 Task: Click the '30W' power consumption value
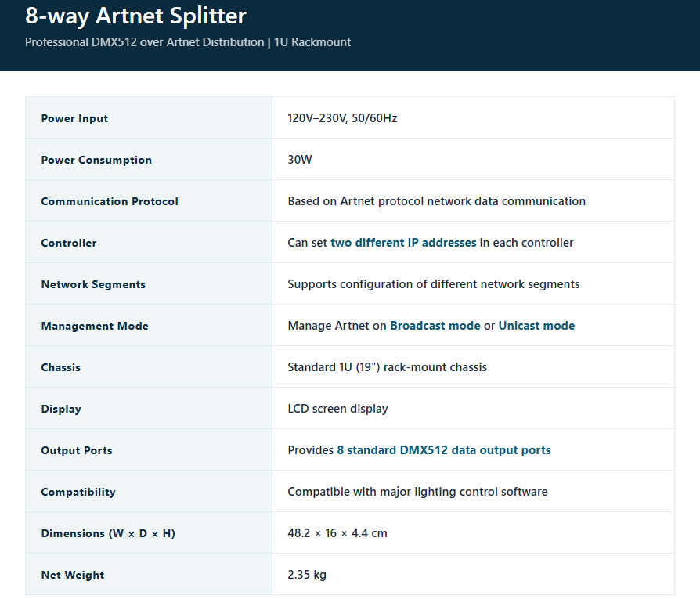point(300,160)
